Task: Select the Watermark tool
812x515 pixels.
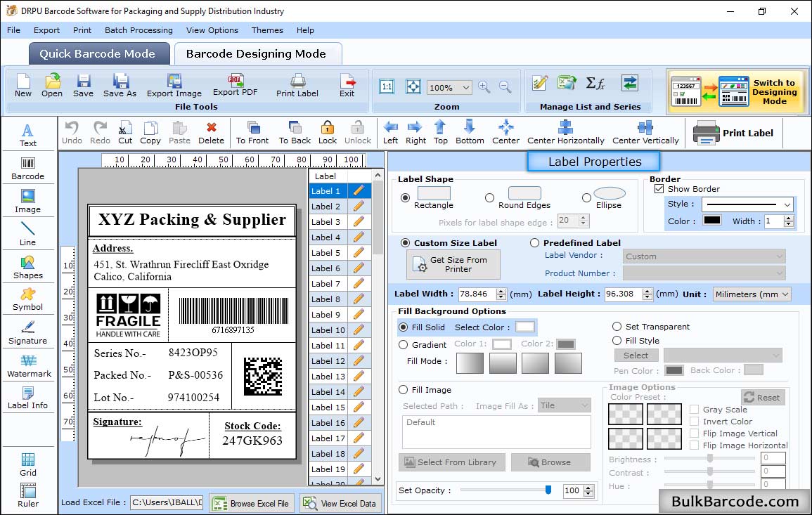Action: 29,366
